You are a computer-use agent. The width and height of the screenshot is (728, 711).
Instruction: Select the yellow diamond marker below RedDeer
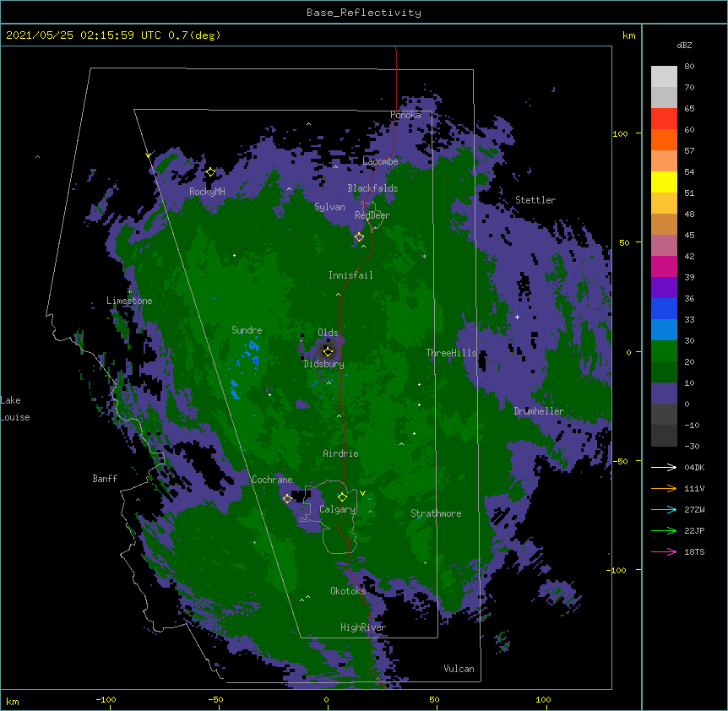point(359,237)
